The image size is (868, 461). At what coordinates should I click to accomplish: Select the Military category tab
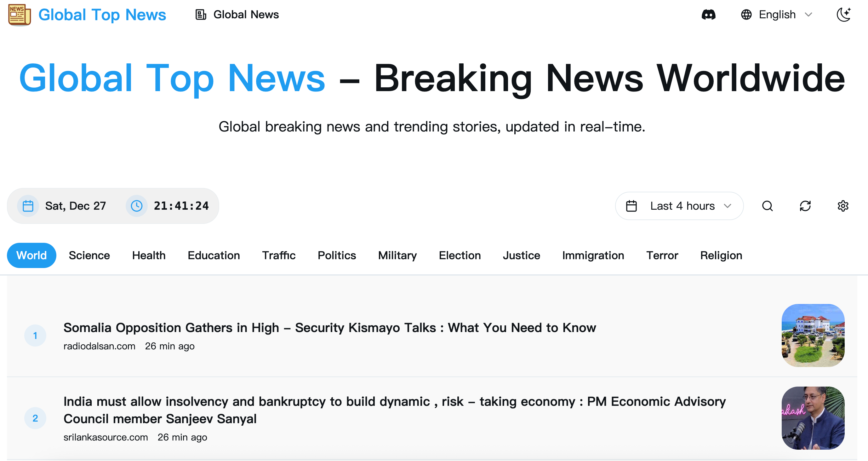pos(397,255)
